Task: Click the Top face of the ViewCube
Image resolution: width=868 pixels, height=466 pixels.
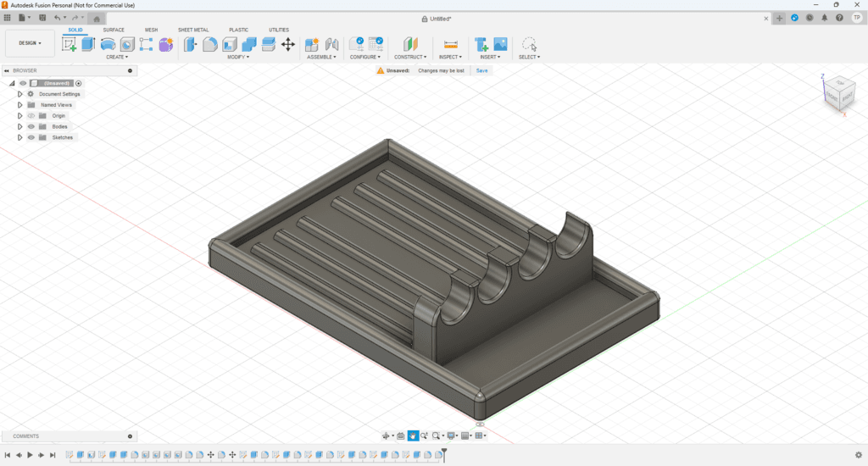Action: [842, 83]
